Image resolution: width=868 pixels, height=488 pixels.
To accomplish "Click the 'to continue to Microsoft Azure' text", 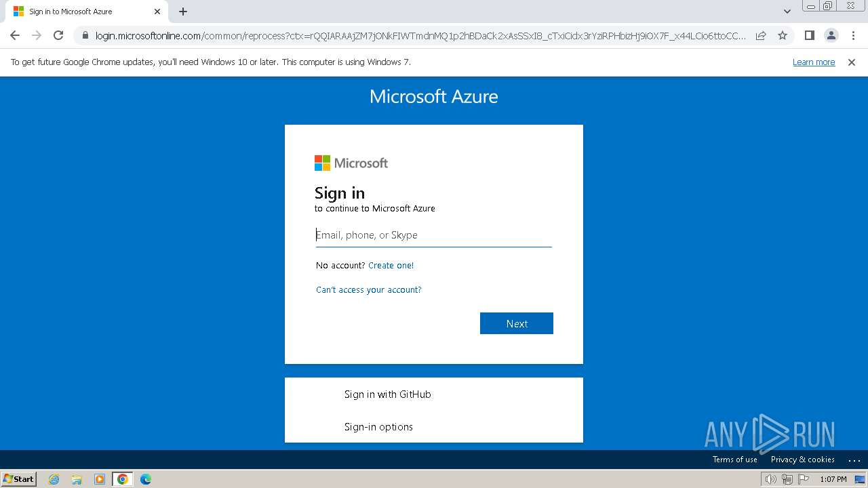I will click(375, 209).
